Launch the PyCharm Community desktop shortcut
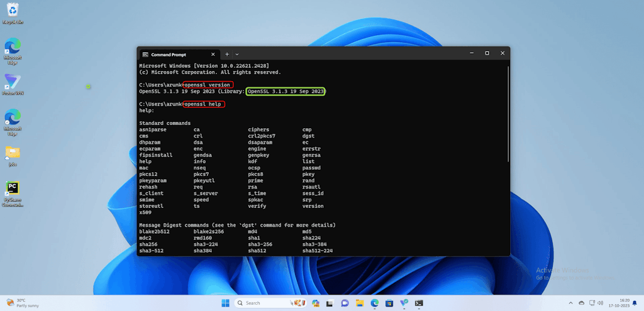 (x=13, y=194)
